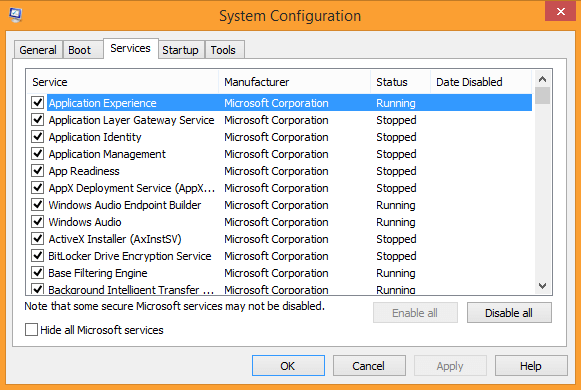This screenshot has height=390, width=581.
Task: Open the Tools tab
Action: coord(223,50)
